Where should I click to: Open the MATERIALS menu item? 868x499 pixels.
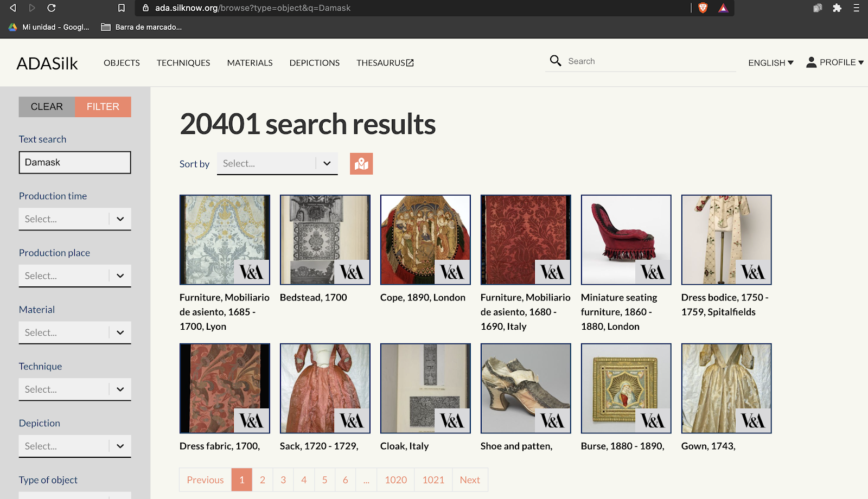click(250, 63)
